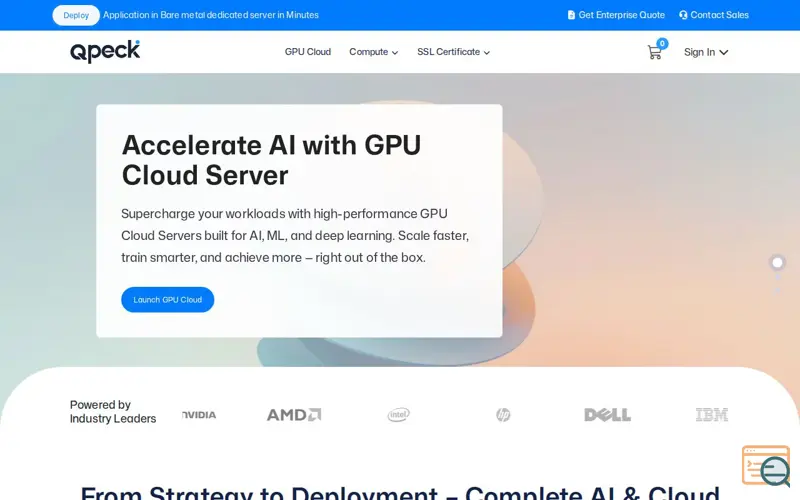800x500 pixels.
Task: Click the headset icon beside Contact Sales
Action: click(683, 15)
